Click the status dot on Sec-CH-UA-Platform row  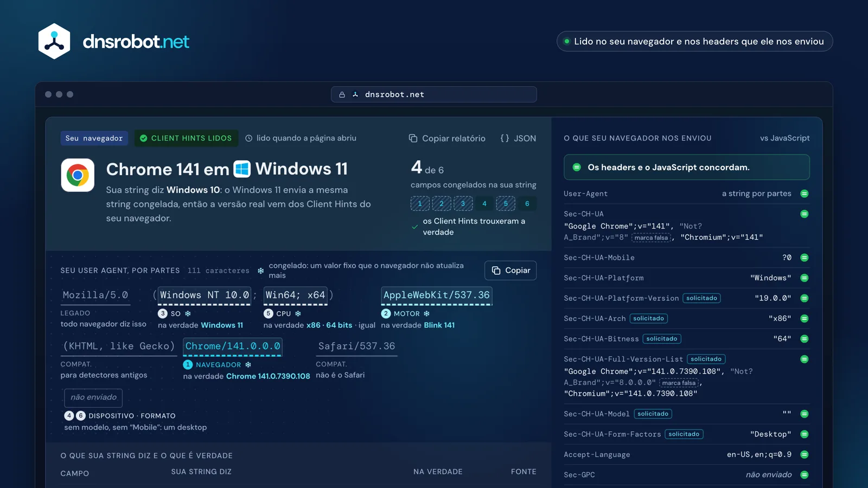click(x=805, y=278)
